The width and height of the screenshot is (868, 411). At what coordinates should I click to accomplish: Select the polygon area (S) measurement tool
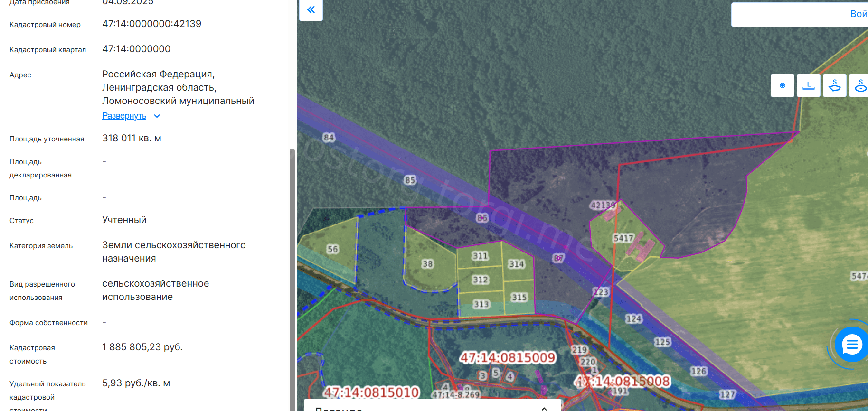[x=834, y=86]
